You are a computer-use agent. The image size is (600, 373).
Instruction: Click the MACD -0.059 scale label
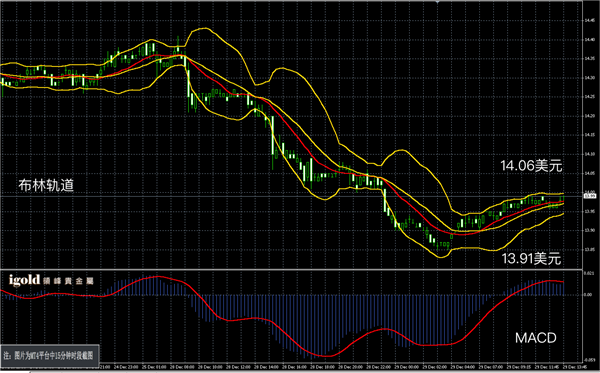[x=589, y=360]
